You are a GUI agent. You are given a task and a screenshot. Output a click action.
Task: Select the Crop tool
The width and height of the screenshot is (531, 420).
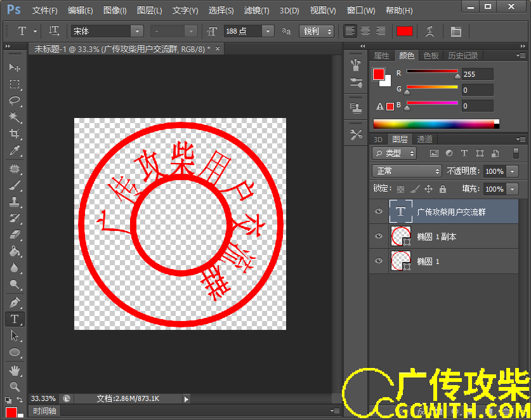pos(14,133)
